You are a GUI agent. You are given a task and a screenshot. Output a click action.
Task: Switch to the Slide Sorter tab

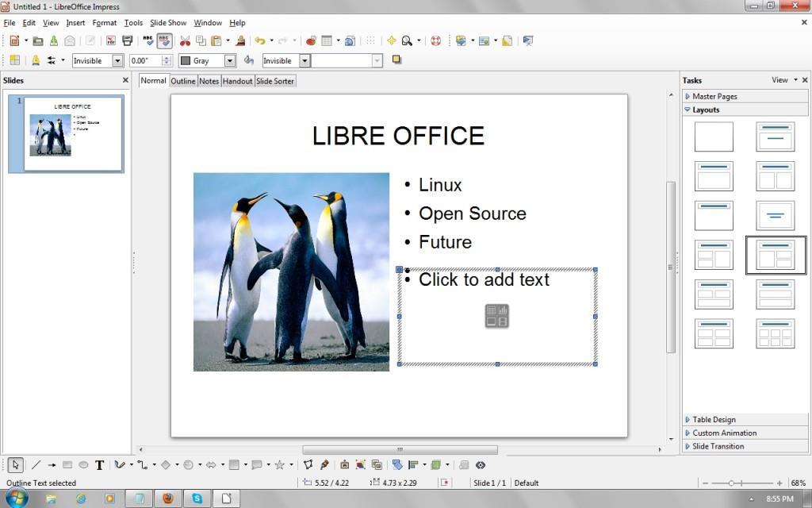click(275, 81)
